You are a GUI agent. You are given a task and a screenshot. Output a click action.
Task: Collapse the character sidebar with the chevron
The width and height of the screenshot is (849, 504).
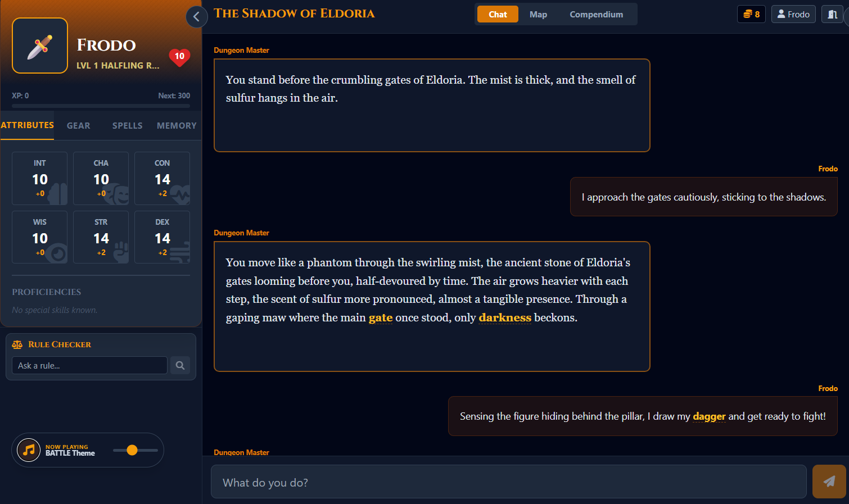(196, 17)
